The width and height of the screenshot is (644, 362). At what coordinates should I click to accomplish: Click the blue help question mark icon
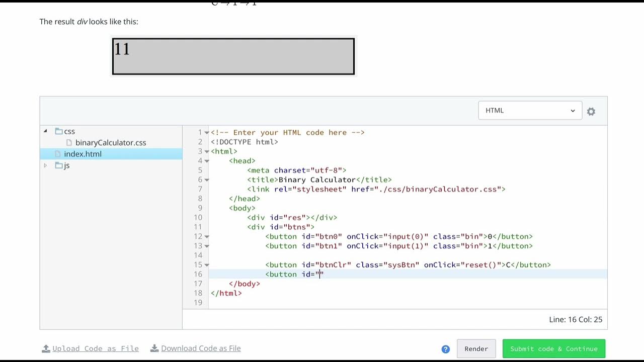coord(445,349)
